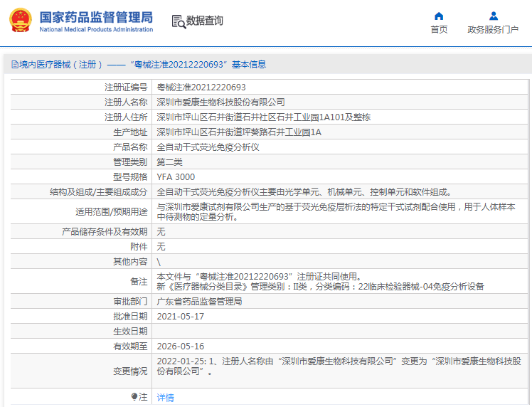This screenshot has width=532, height=407.
Task: Go to 首页 link text
Action: tap(439, 30)
